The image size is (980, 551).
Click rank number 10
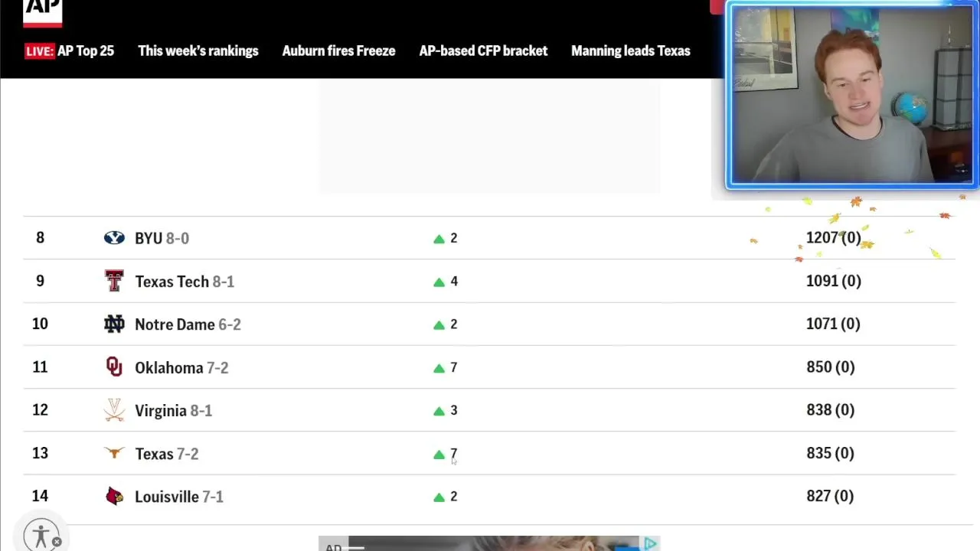(40, 324)
